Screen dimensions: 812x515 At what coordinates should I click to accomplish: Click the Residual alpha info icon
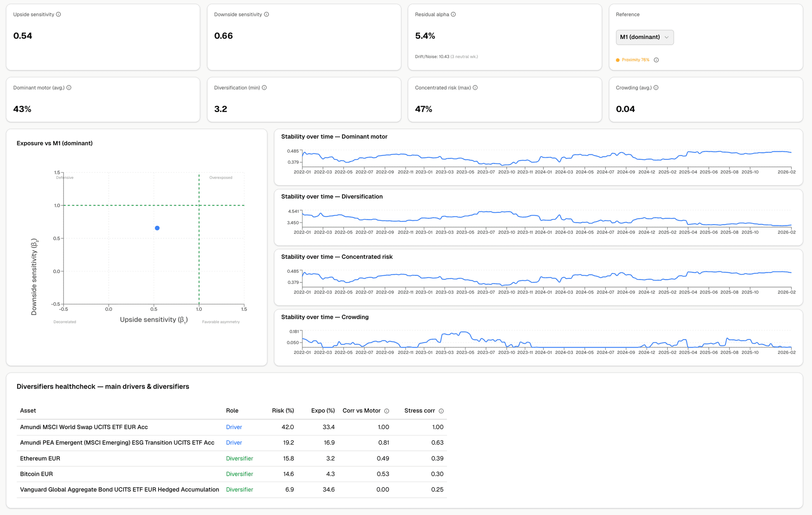click(x=453, y=14)
